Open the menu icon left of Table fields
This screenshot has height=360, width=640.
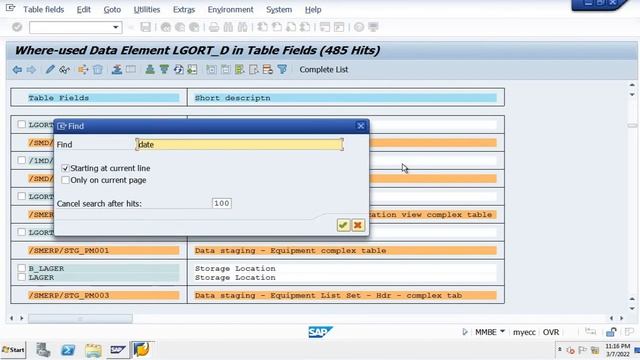[10, 8]
